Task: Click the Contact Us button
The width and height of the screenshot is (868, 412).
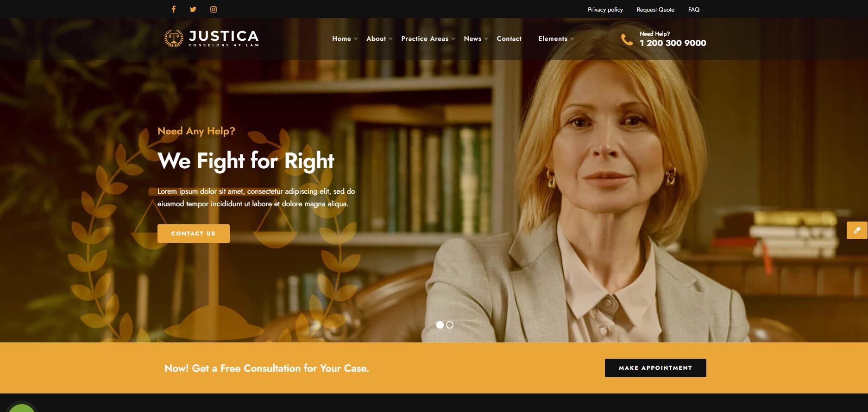Action: pyautogui.click(x=194, y=234)
